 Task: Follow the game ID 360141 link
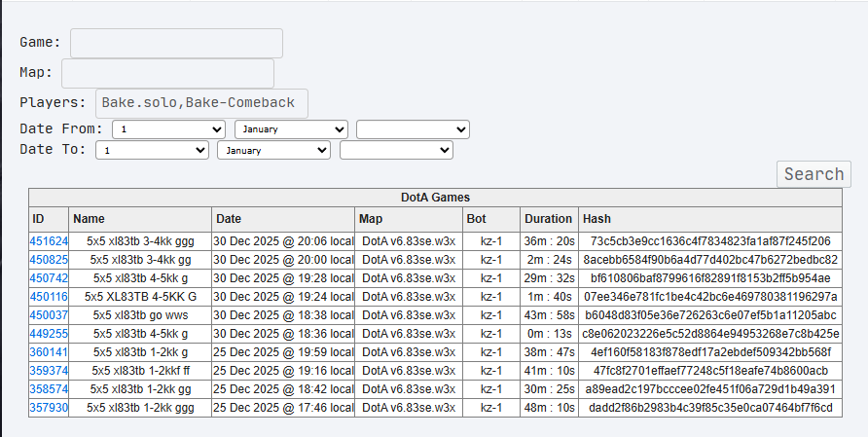coord(49,352)
